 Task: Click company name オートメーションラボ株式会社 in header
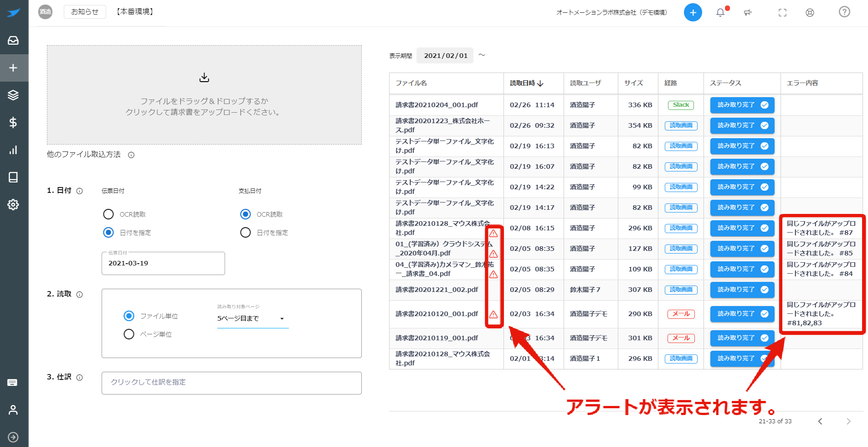point(611,12)
